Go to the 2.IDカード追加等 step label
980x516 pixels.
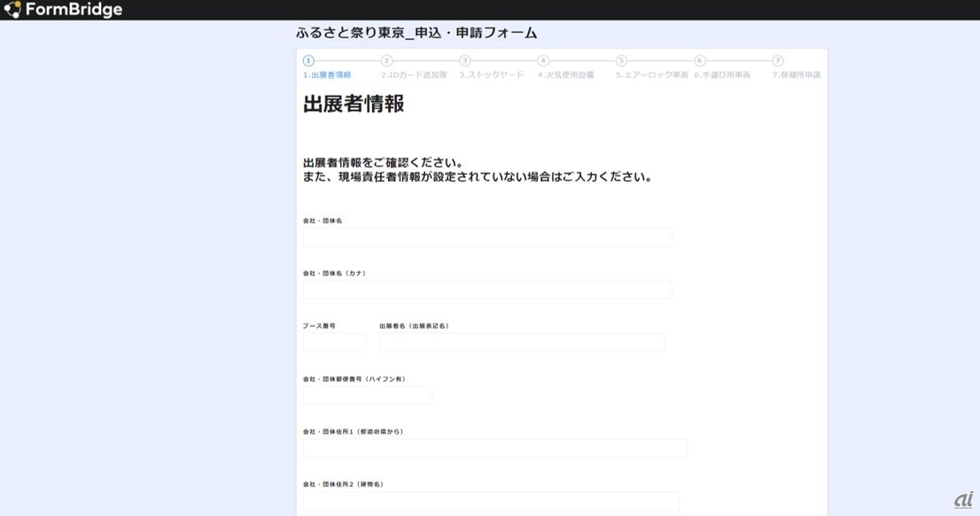point(414,75)
